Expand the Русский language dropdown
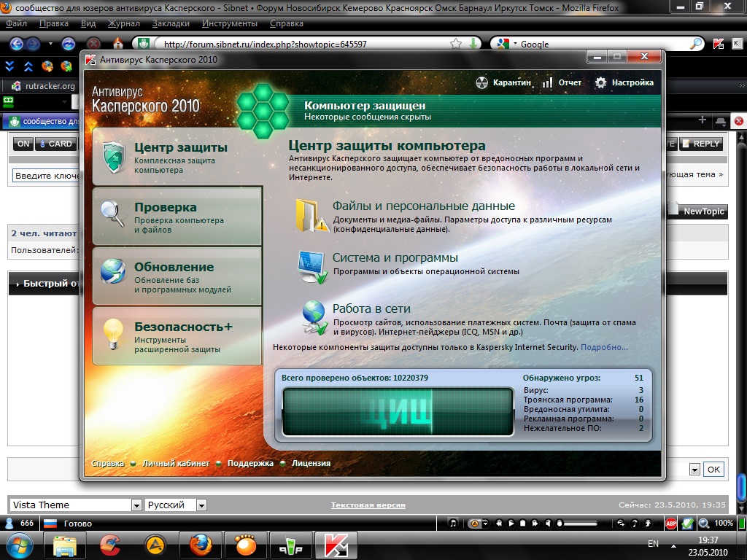The height and width of the screenshot is (560, 747). coord(201,505)
